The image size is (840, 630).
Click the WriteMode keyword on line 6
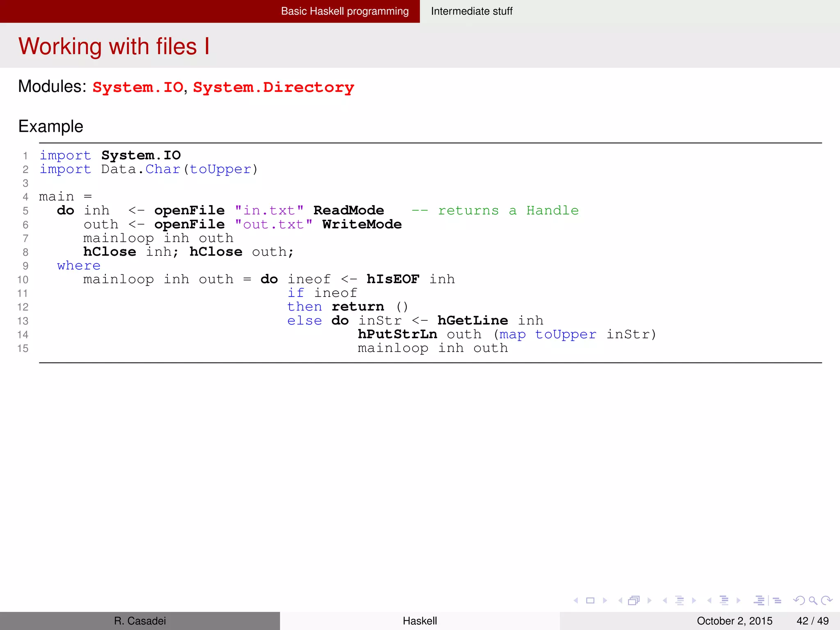coord(362,224)
